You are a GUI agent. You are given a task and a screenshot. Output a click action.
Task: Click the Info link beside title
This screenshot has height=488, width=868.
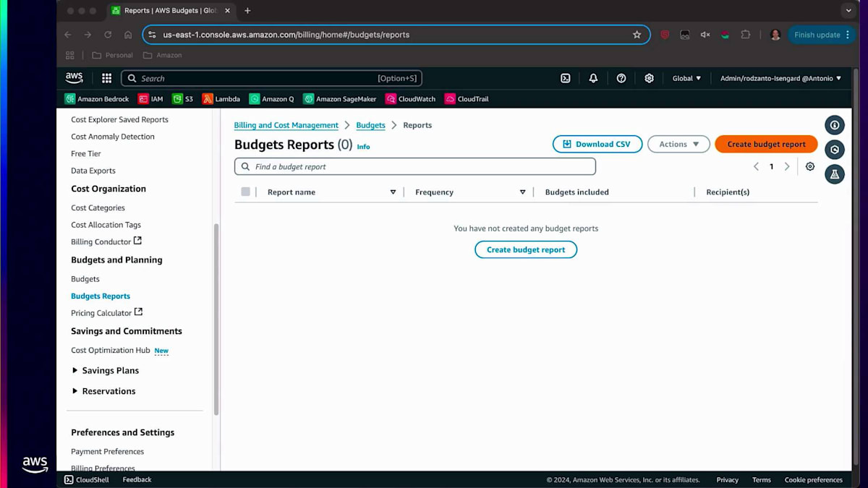(363, 147)
